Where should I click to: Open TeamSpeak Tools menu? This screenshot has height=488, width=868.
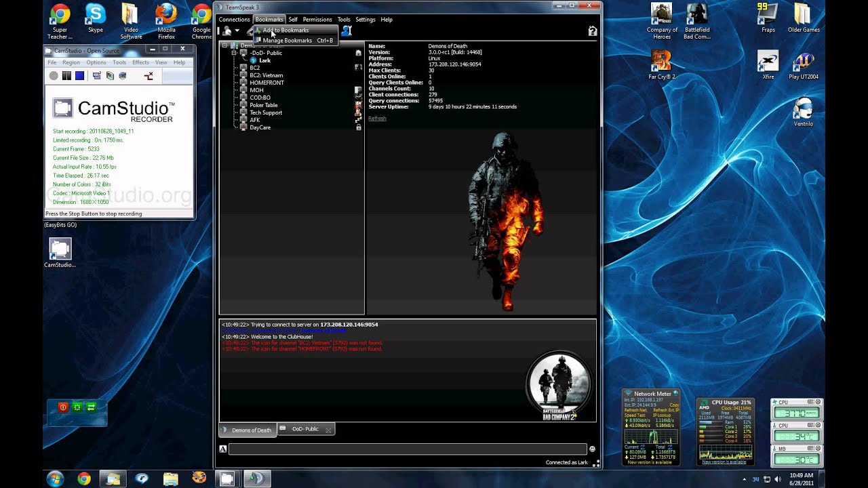[344, 20]
